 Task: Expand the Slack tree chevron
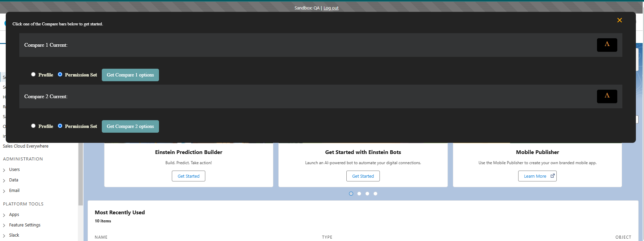coord(4,236)
